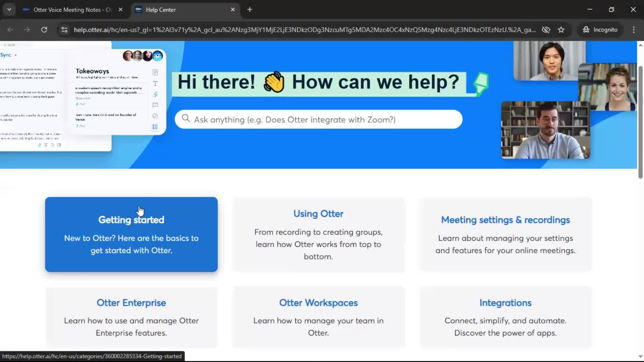Viewport: 644px width, 362px height.
Task: Click the checkmark circle icon in Takeaways panel
Action: 155,116
